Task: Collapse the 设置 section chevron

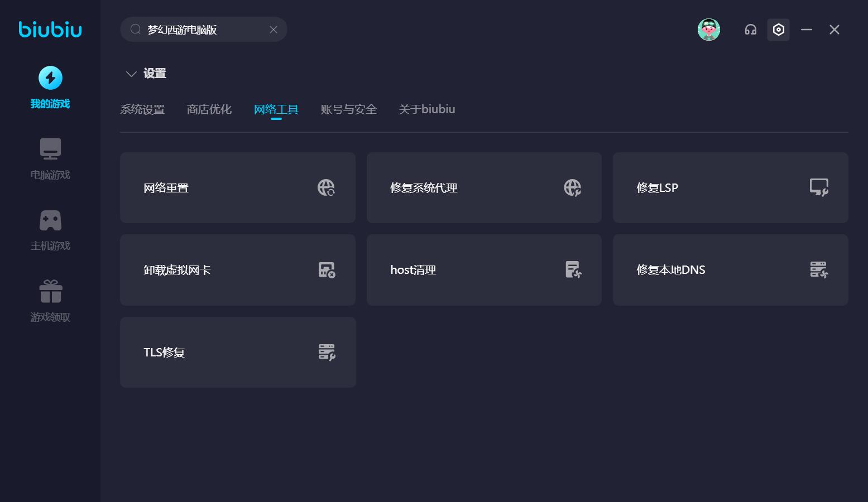Action: (131, 74)
